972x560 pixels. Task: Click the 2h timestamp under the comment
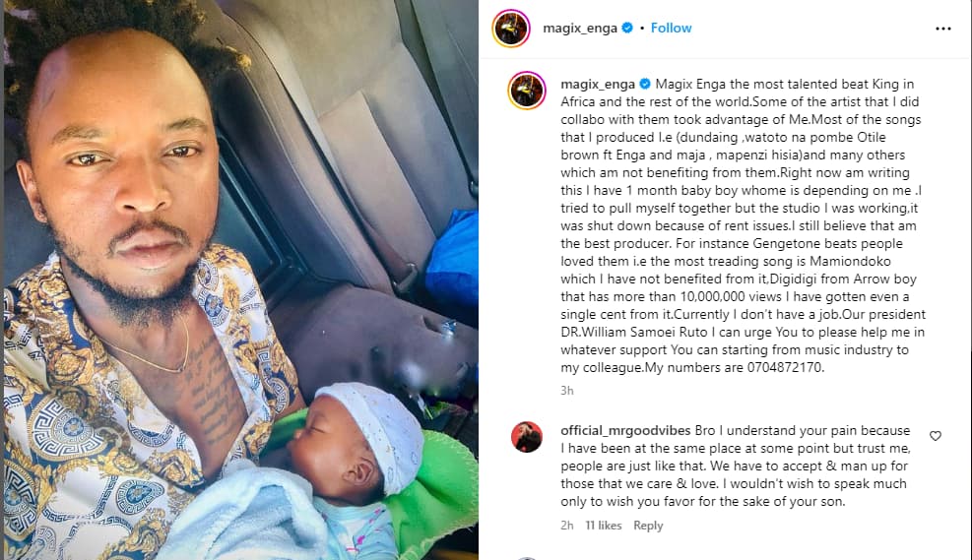(567, 526)
